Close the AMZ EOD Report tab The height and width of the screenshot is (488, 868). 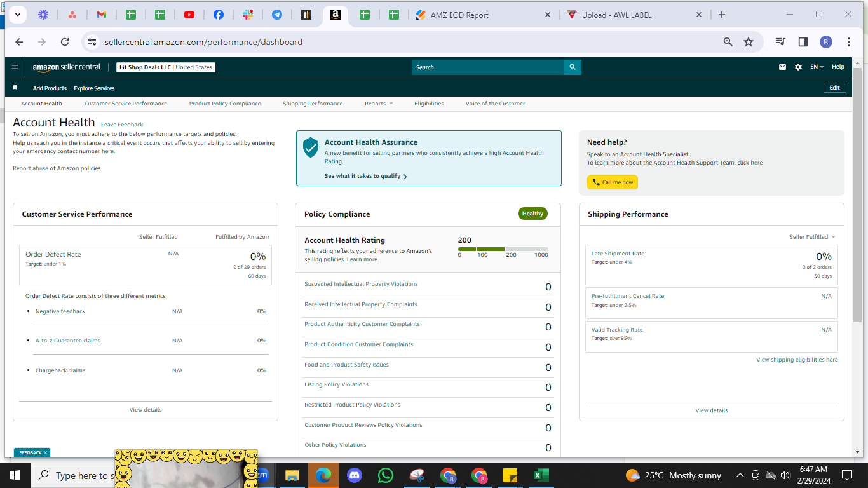pyautogui.click(x=548, y=15)
